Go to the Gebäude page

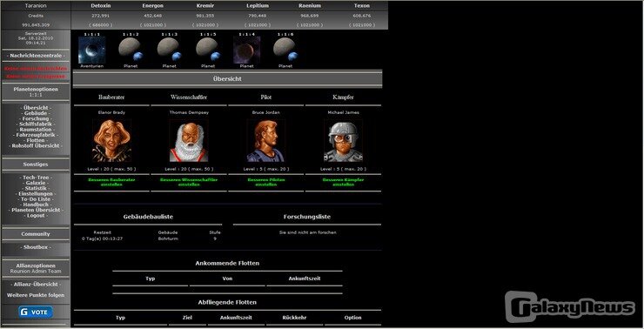(x=36, y=113)
